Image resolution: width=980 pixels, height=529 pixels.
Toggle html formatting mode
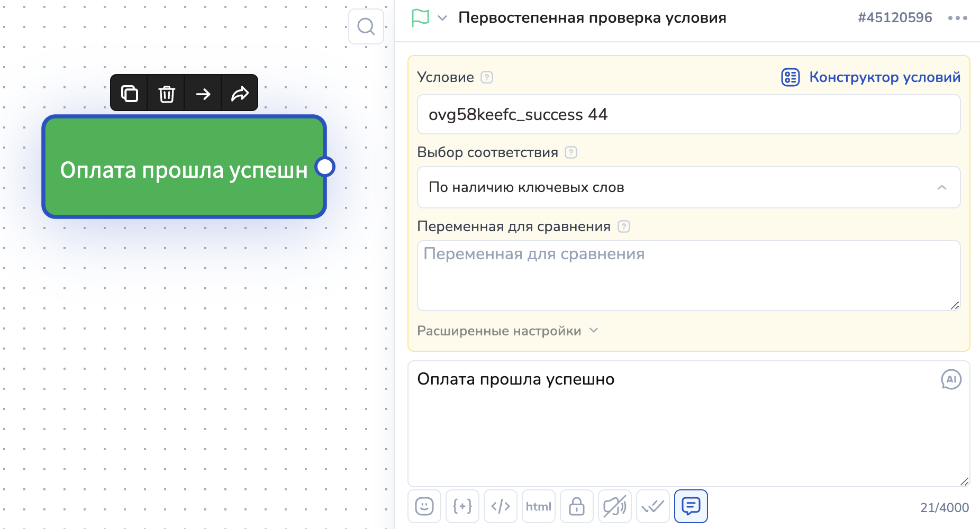(538, 506)
